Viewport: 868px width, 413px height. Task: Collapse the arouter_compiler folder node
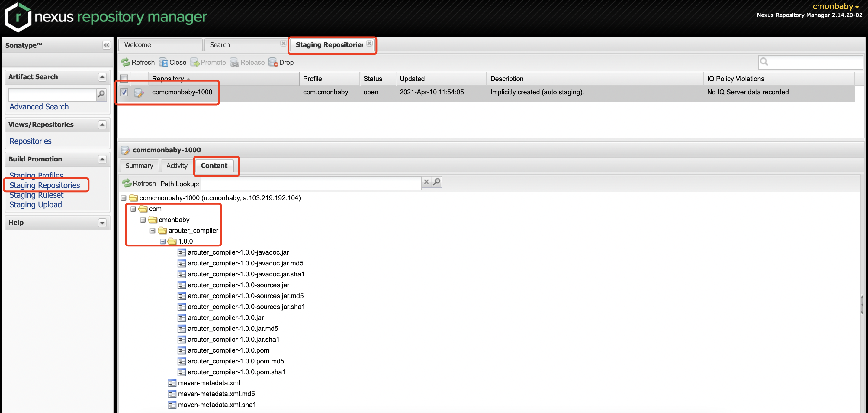(152, 231)
